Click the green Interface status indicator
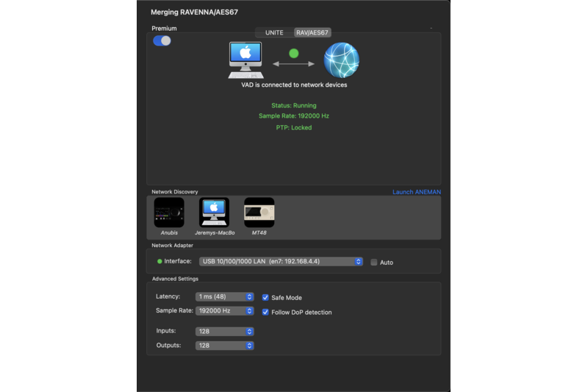The width and height of the screenshot is (588, 392). pos(159,262)
